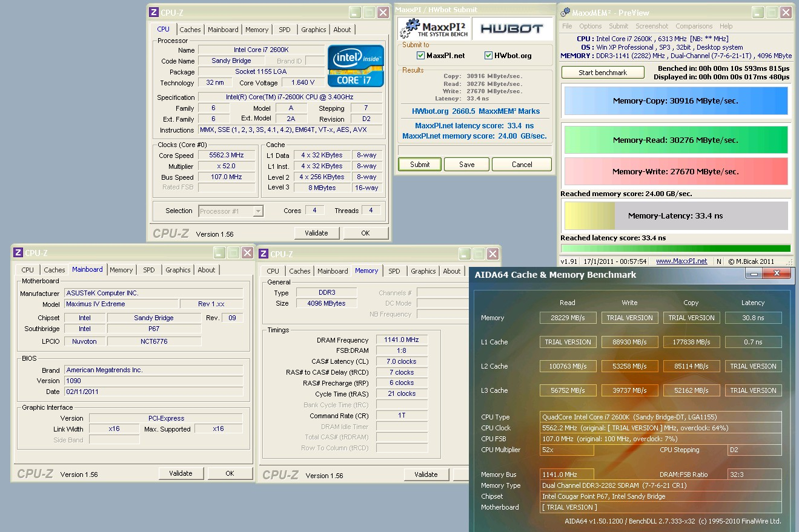Open the Comparisons menu in MaxxMEM²
Screen dimensions: 799x532
click(x=694, y=26)
